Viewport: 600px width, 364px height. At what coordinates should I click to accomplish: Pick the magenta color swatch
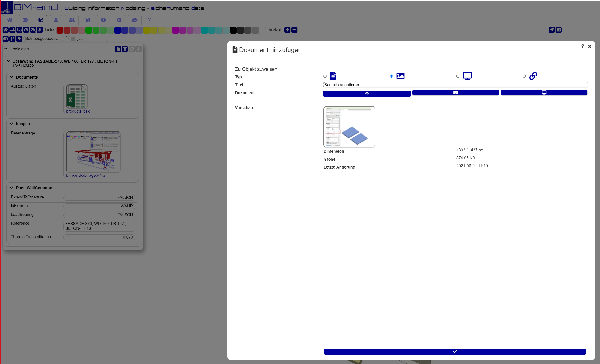point(175,30)
